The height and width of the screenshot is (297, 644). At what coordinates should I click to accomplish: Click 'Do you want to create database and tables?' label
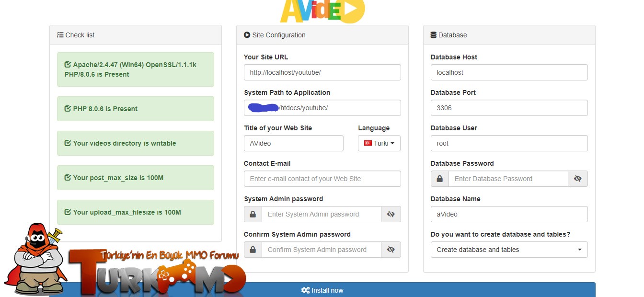point(500,234)
